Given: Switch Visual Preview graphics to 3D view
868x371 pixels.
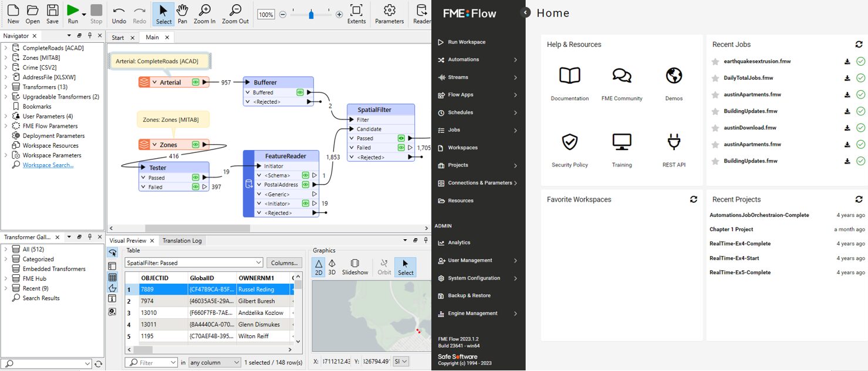Looking at the screenshot, I should pyautogui.click(x=332, y=267).
